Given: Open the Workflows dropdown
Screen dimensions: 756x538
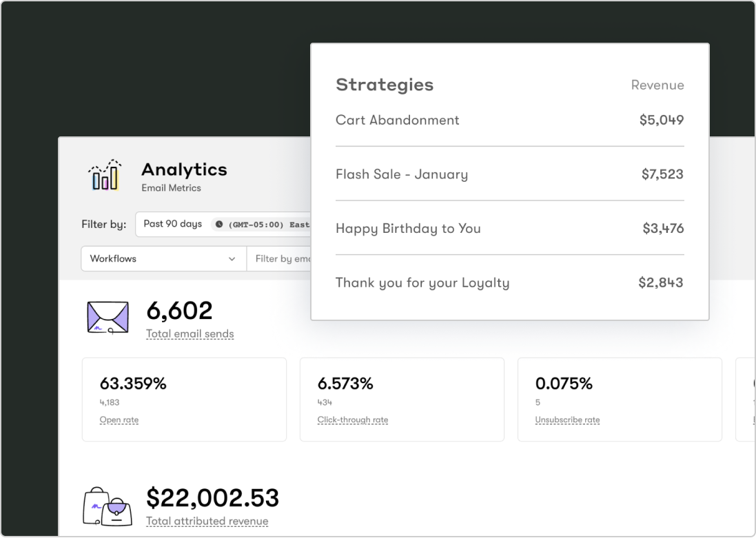Looking at the screenshot, I should pyautogui.click(x=163, y=258).
